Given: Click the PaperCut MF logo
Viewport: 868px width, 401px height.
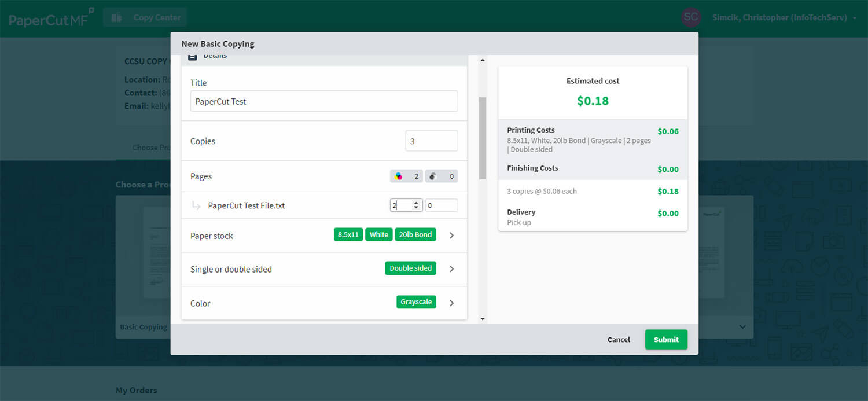Looking at the screenshot, I should [x=52, y=18].
